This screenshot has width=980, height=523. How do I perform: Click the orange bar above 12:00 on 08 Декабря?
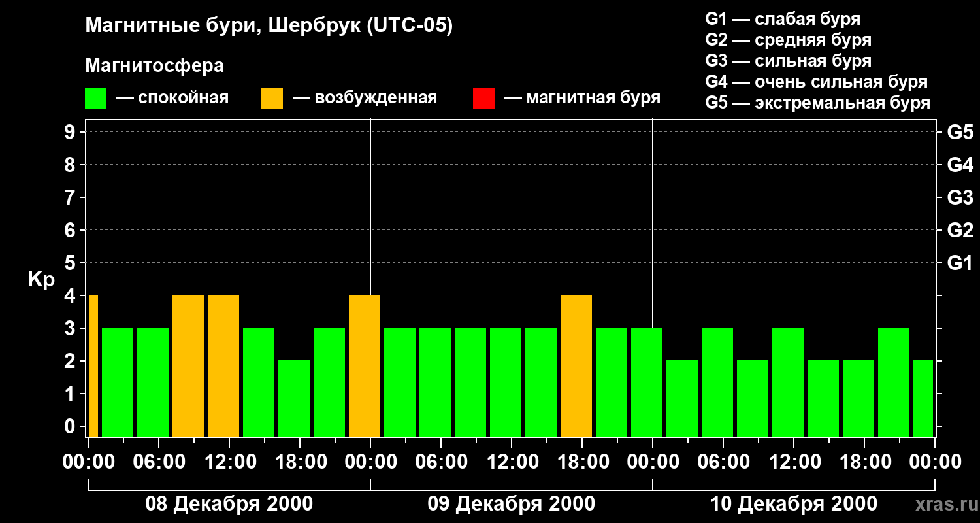pos(223,365)
